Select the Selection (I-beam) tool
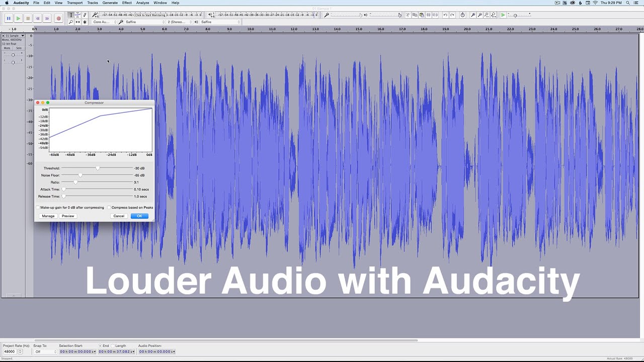This screenshot has width=644, height=362. click(71, 15)
